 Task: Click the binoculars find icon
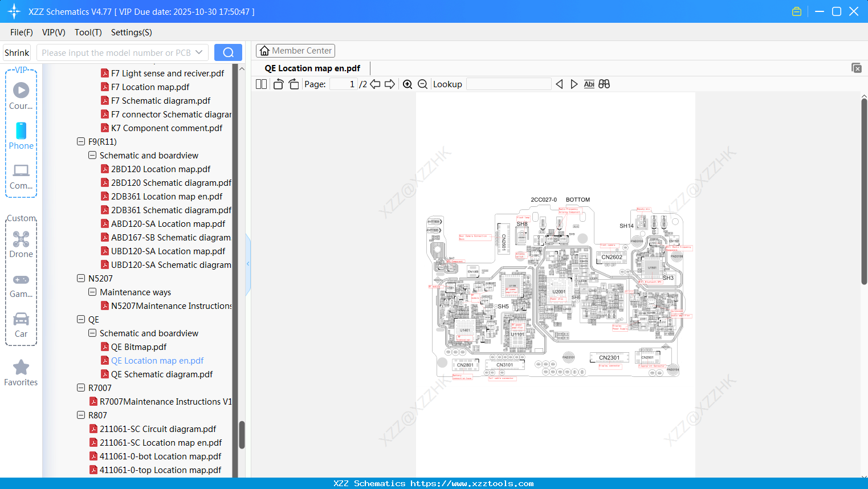tap(604, 84)
